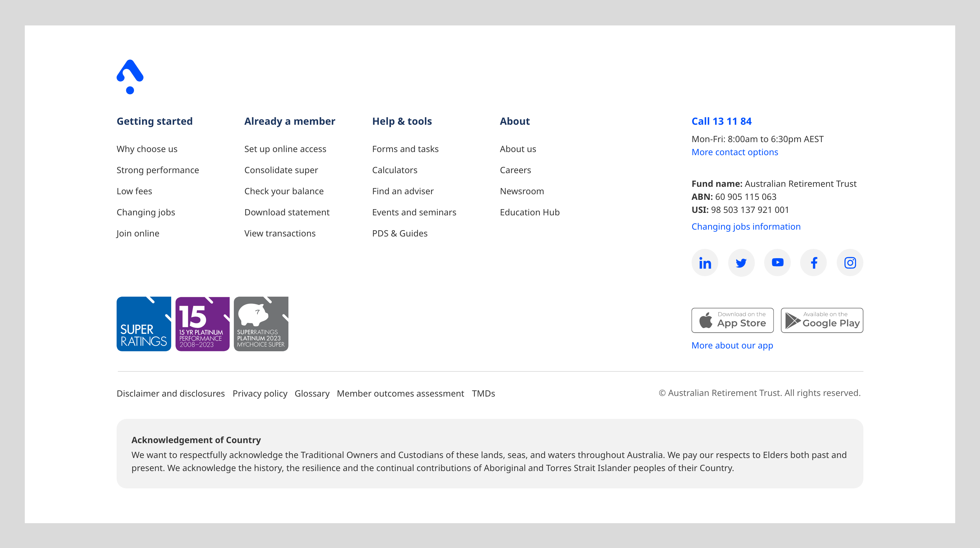Download on the App Store button

coord(732,320)
